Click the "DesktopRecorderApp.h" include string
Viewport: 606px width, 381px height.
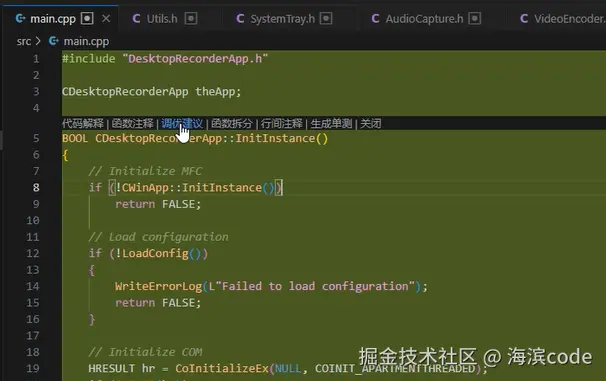pos(195,59)
